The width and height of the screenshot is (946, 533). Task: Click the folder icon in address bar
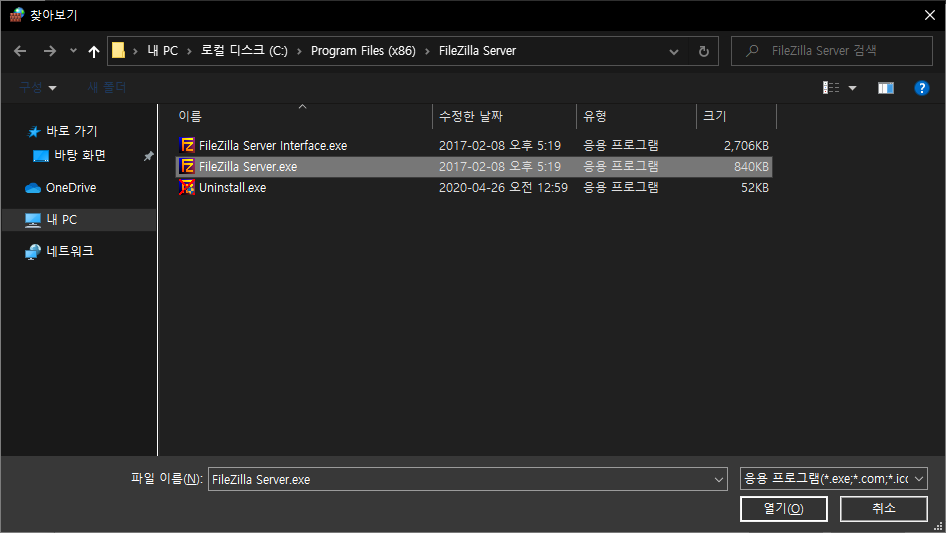click(x=119, y=51)
